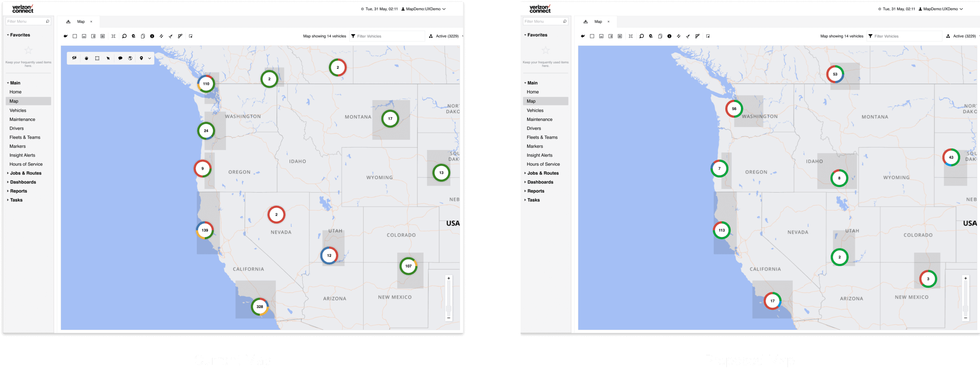This screenshot has height=368, width=980.
Task: Expand Dashboards in right window sidebar
Action: pyautogui.click(x=525, y=182)
